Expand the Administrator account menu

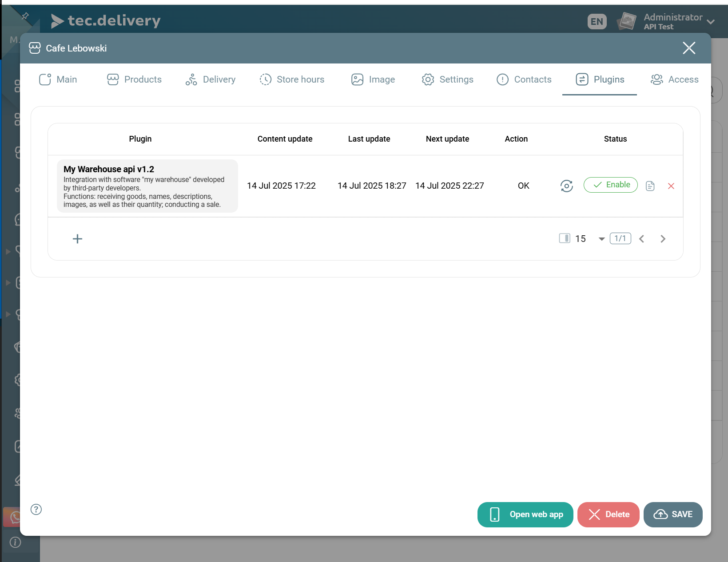pyautogui.click(x=710, y=21)
